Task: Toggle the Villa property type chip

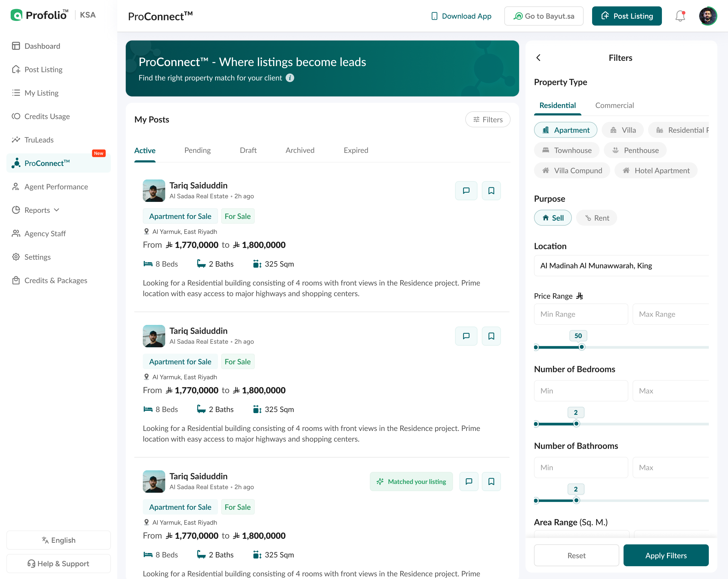Action: pos(623,130)
